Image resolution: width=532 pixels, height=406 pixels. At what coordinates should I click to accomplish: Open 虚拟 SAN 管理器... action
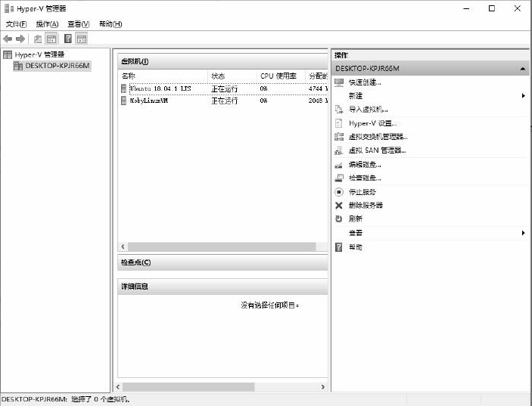(x=378, y=150)
